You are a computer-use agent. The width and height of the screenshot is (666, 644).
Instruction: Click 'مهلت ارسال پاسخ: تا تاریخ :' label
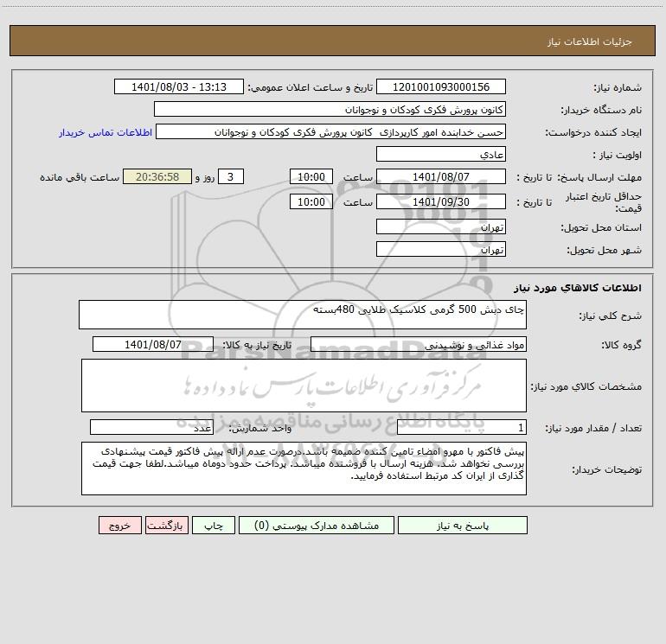click(579, 177)
